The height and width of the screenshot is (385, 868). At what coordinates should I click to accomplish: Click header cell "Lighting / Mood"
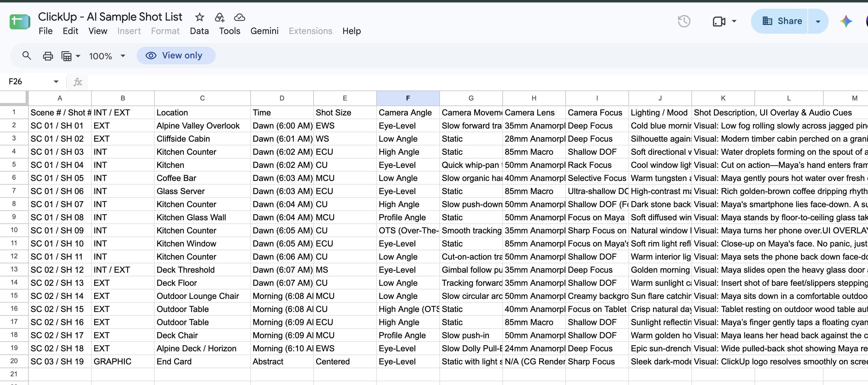click(x=660, y=113)
